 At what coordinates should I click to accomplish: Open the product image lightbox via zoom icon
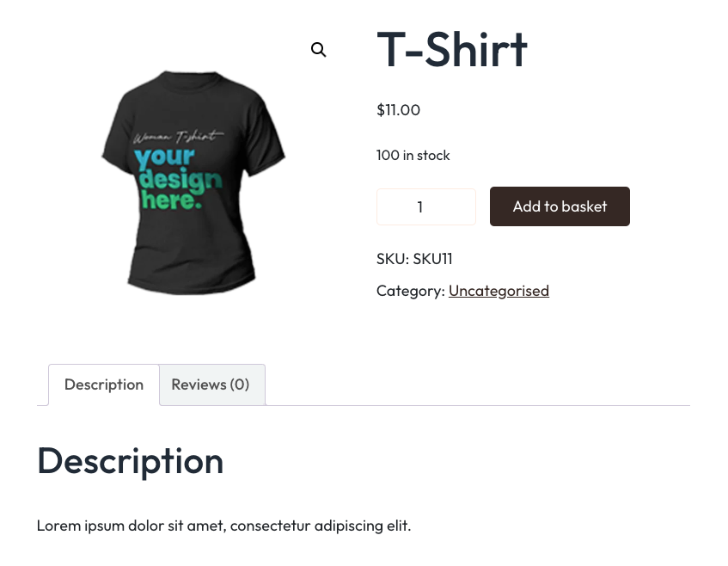coord(319,50)
